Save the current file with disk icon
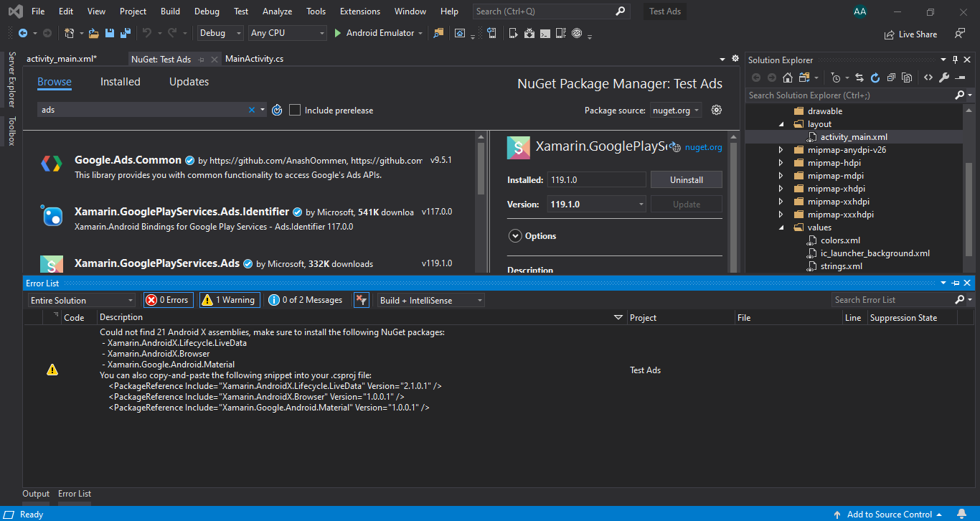The height and width of the screenshot is (521, 980). coord(110,33)
